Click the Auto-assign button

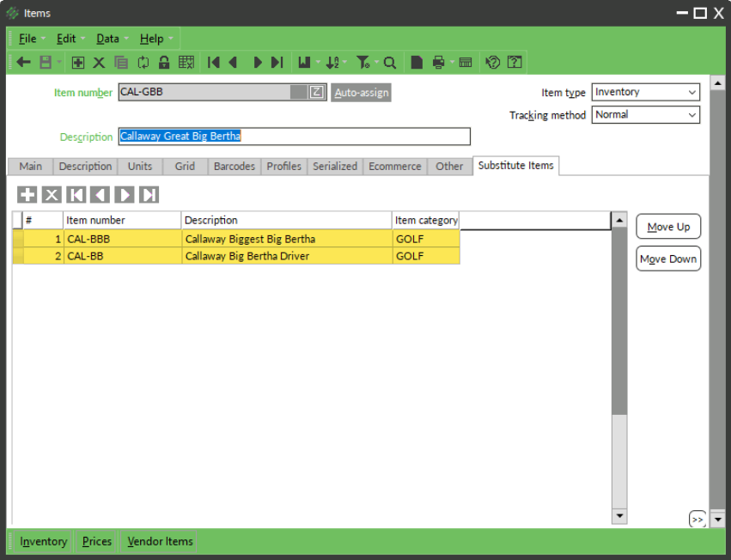361,92
